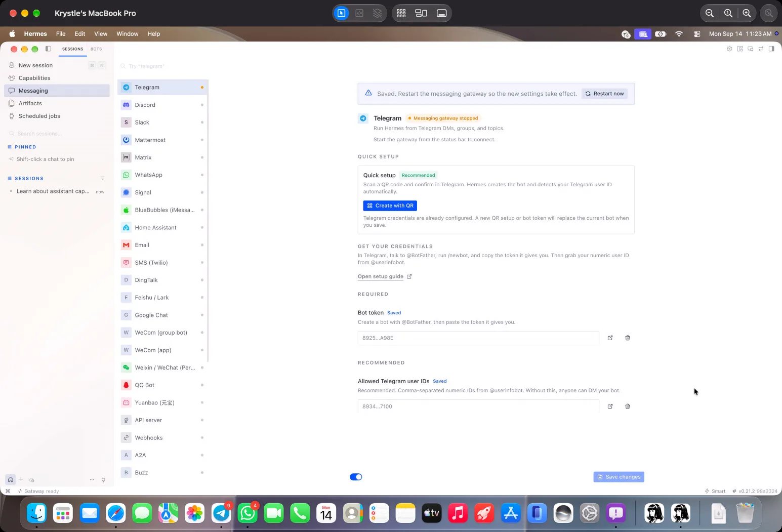Delete the saved Bot token
782x532 pixels.
tap(628, 338)
